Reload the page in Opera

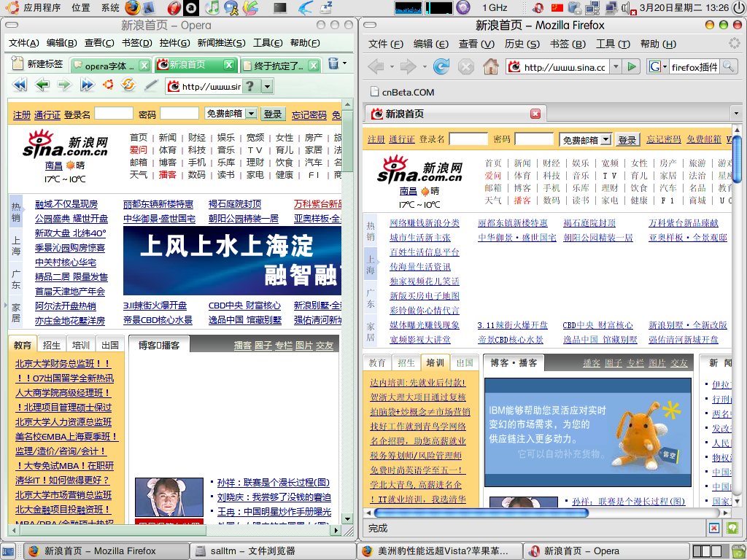point(128,85)
